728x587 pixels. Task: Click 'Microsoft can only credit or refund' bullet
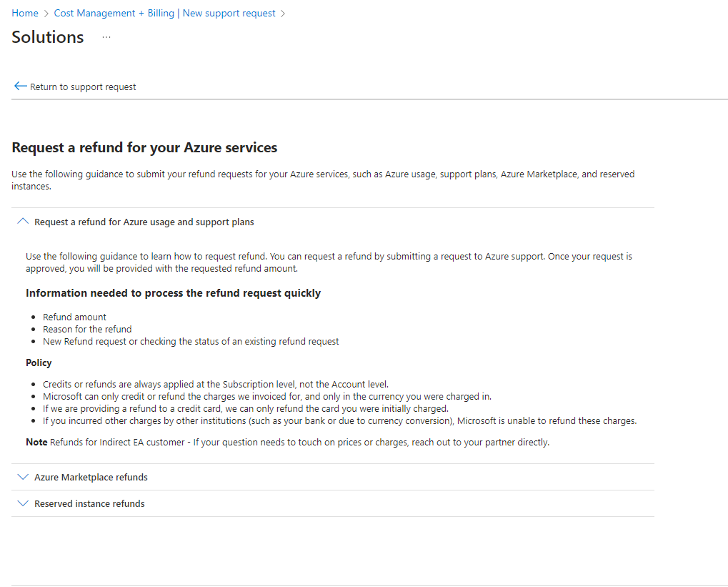[x=267, y=396]
